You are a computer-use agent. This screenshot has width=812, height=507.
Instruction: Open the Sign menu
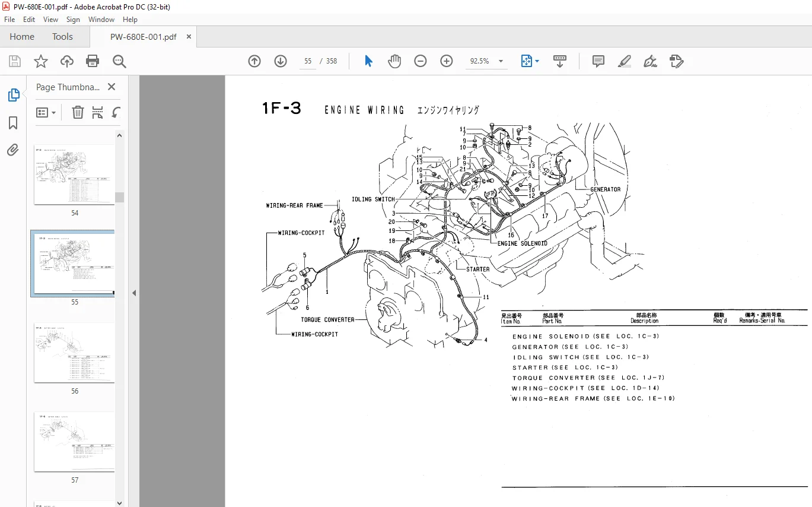(x=73, y=20)
